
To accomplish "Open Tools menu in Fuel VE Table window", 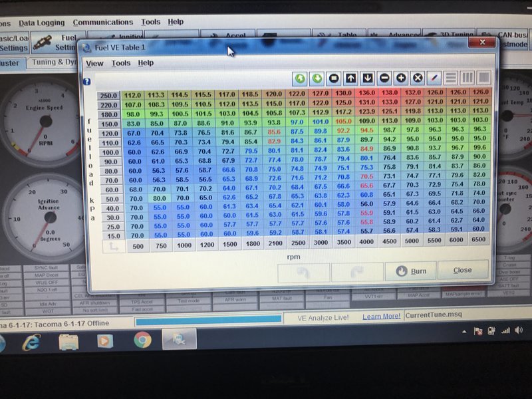I will coord(121,63).
